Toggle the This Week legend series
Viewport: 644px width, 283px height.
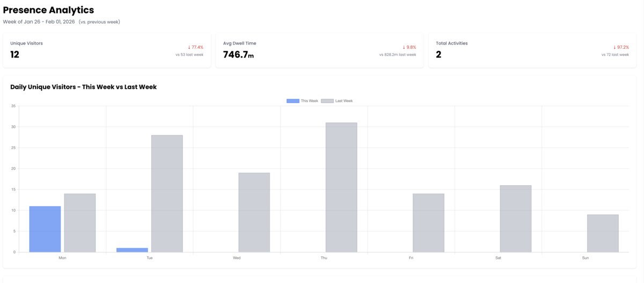tap(309, 101)
